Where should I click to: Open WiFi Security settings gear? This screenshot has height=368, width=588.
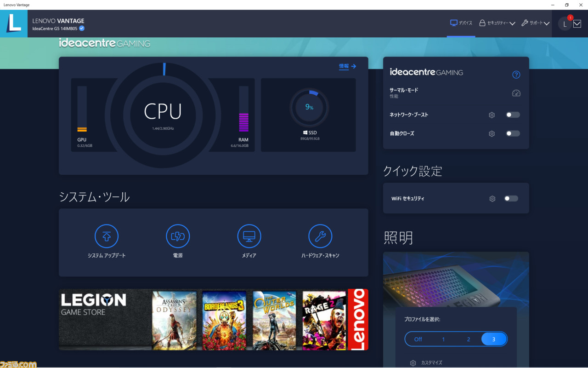492,199
